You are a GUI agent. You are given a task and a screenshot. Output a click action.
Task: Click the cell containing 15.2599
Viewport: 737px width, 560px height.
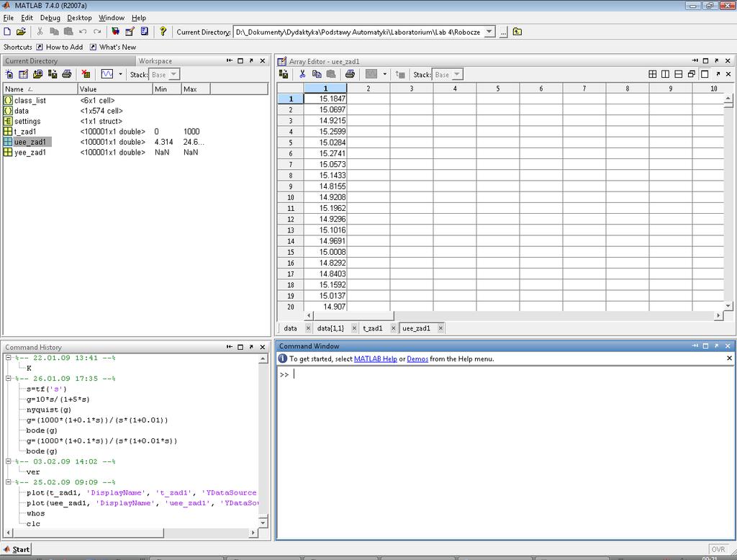click(x=325, y=132)
